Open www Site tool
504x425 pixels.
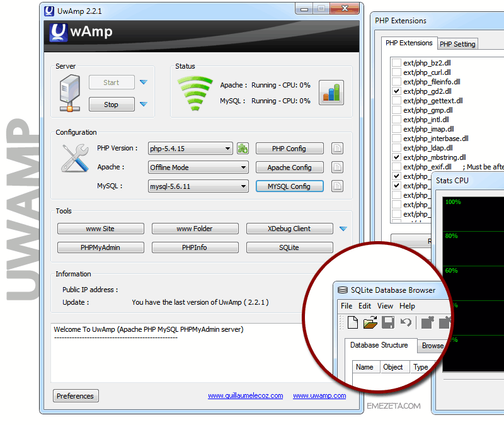coord(101,229)
